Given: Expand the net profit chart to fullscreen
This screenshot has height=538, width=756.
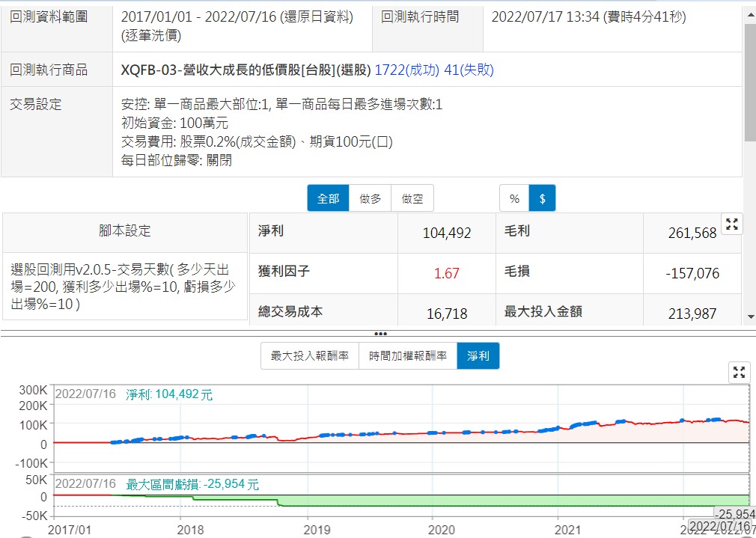Looking at the screenshot, I should [739, 373].
